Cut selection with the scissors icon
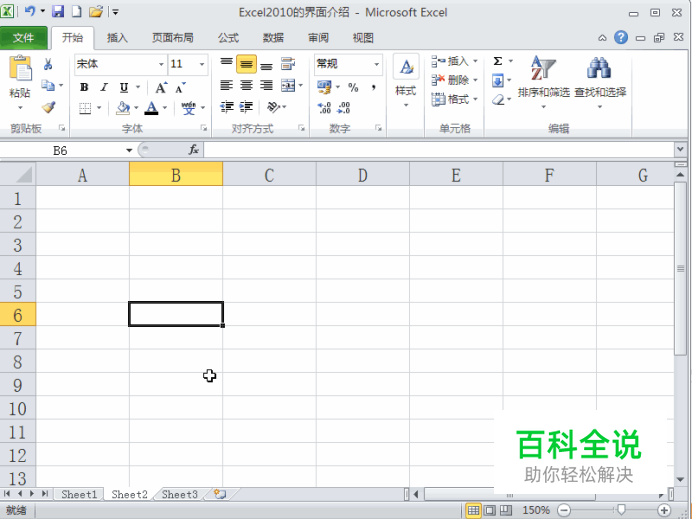692x519 pixels. point(48,64)
